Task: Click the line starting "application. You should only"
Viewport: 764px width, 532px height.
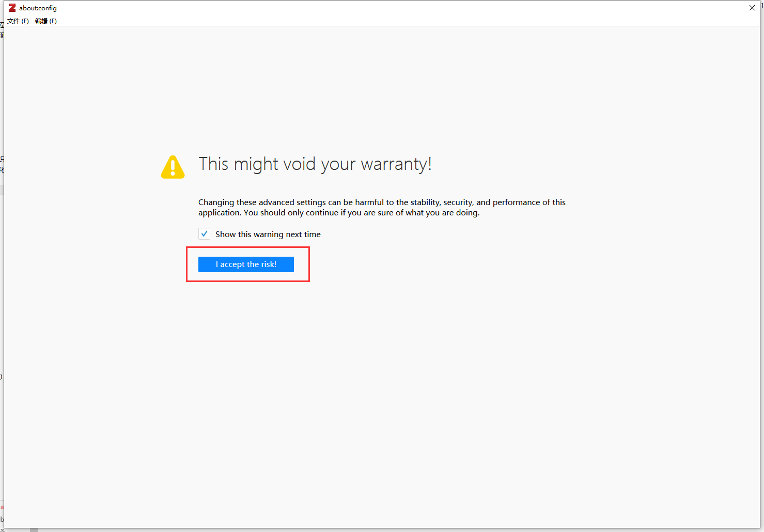Action: 338,213
